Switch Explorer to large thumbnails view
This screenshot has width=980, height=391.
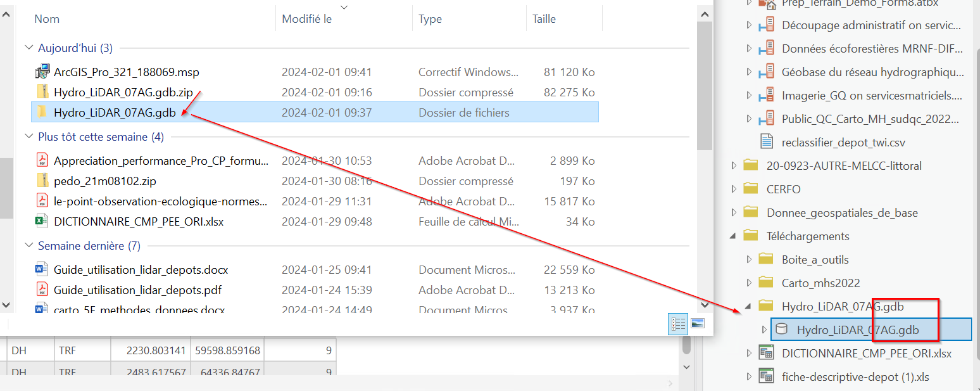(696, 324)
